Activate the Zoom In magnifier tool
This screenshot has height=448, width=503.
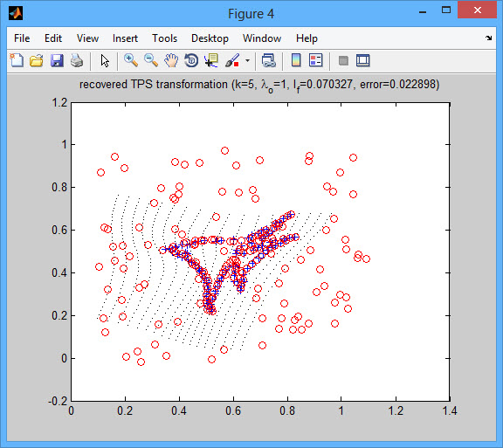131,60
